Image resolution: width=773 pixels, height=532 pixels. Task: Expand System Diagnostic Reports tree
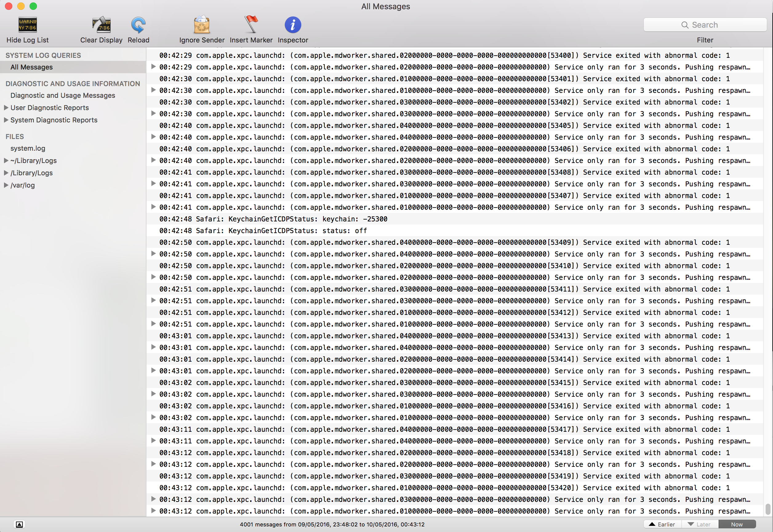[6, 120]
